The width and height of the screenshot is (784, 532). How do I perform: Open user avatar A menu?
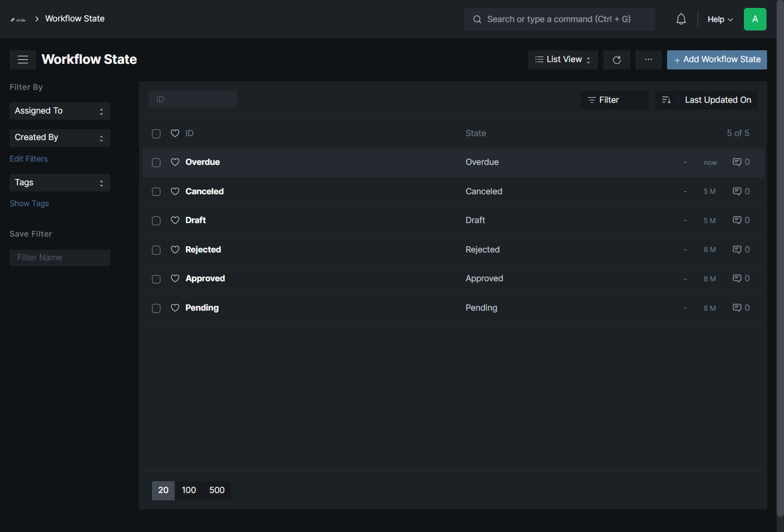[755, 19]
